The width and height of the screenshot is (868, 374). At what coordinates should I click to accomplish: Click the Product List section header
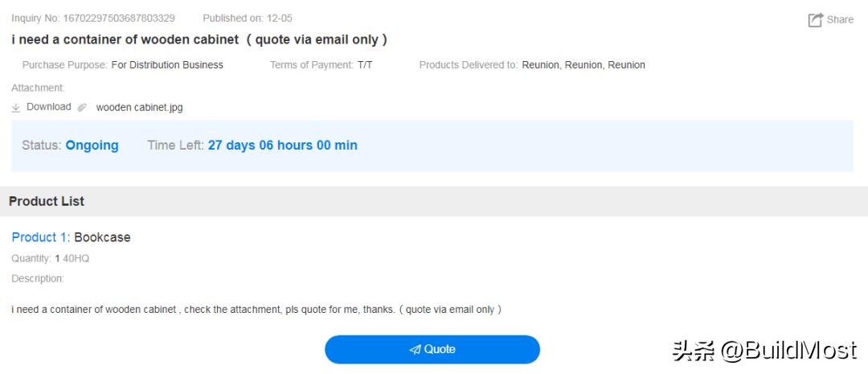(47, 201)
